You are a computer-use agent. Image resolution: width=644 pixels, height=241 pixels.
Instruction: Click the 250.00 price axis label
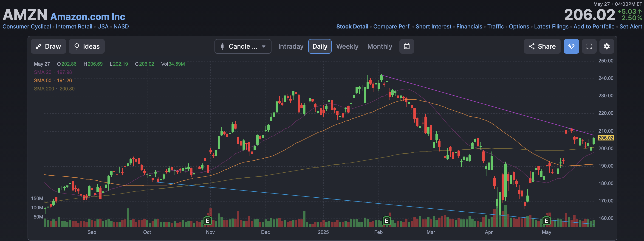point(605,61)
